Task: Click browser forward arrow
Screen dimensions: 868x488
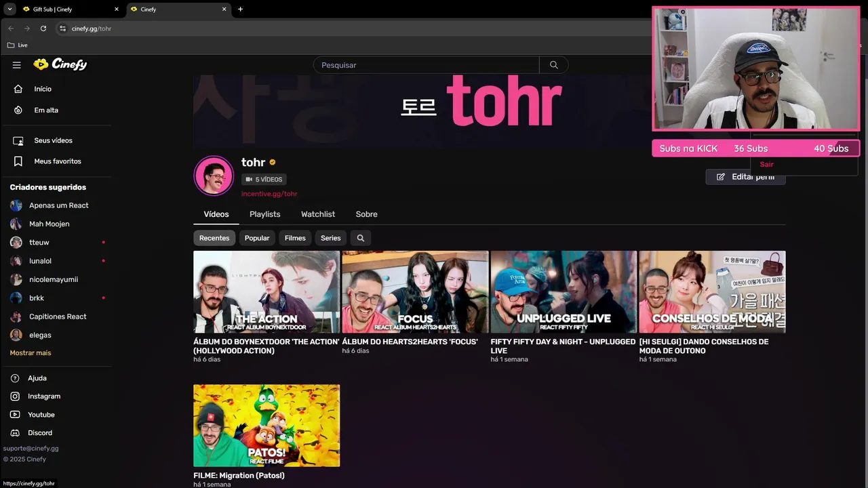Action: pyautogui.click(x=27, y=28)
